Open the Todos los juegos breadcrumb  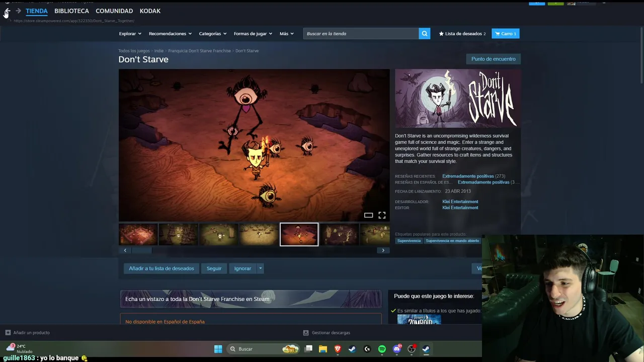[134, 51]
